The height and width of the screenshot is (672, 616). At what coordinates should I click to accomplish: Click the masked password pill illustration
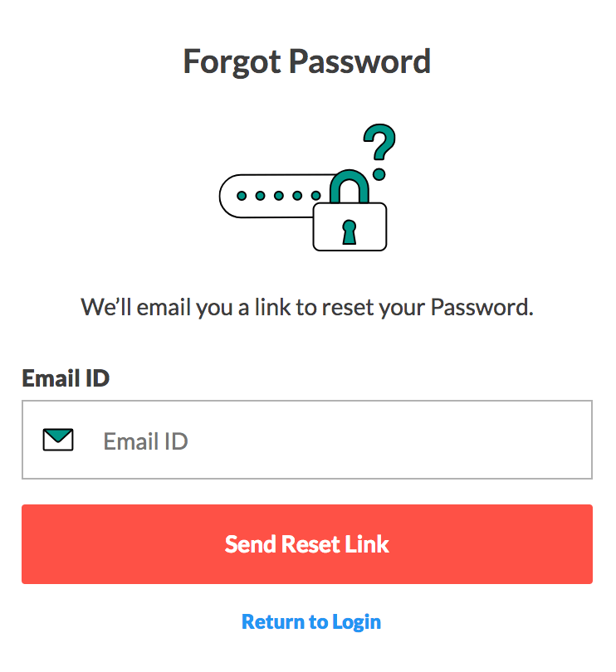266,196
